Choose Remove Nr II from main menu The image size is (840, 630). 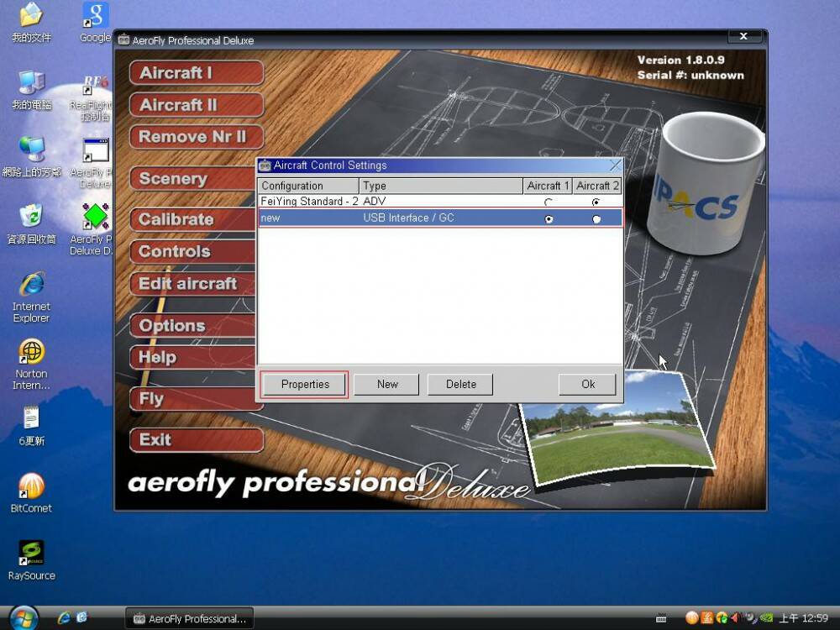point(197,137)
